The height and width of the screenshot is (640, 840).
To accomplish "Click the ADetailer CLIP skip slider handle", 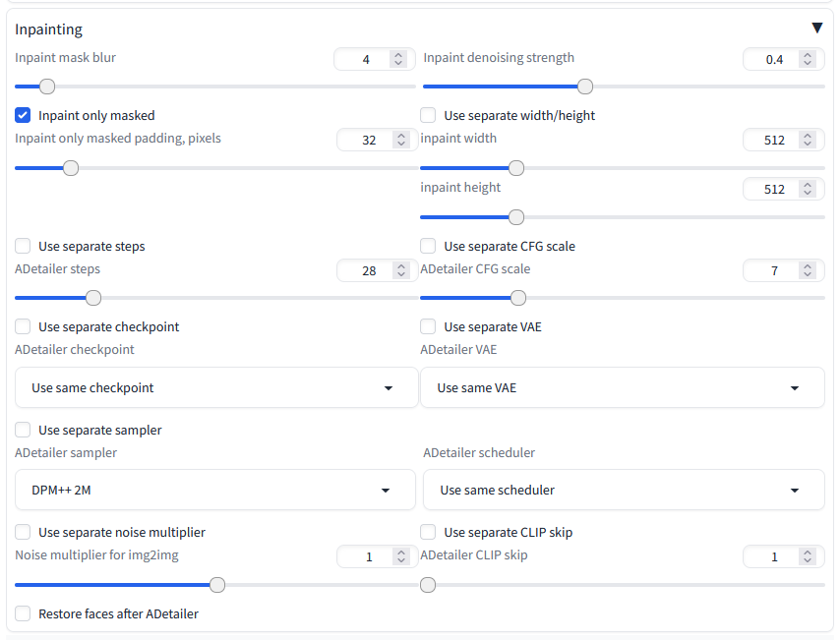I will click(428, 585).
